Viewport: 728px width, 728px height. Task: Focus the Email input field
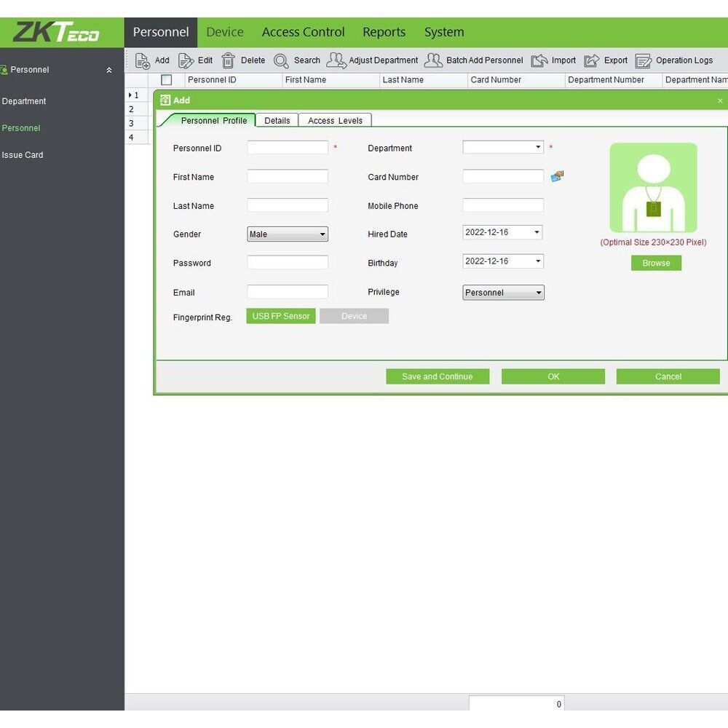pos(288,292)
